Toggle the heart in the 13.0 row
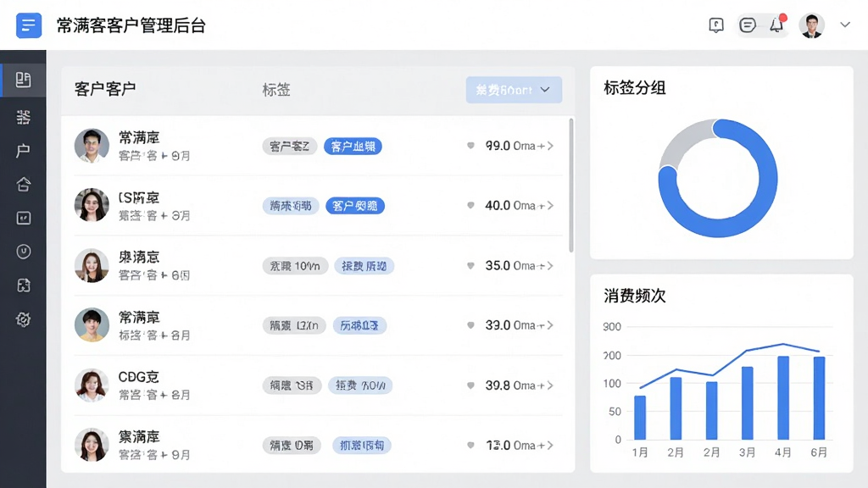 click(x=470, y=446)
